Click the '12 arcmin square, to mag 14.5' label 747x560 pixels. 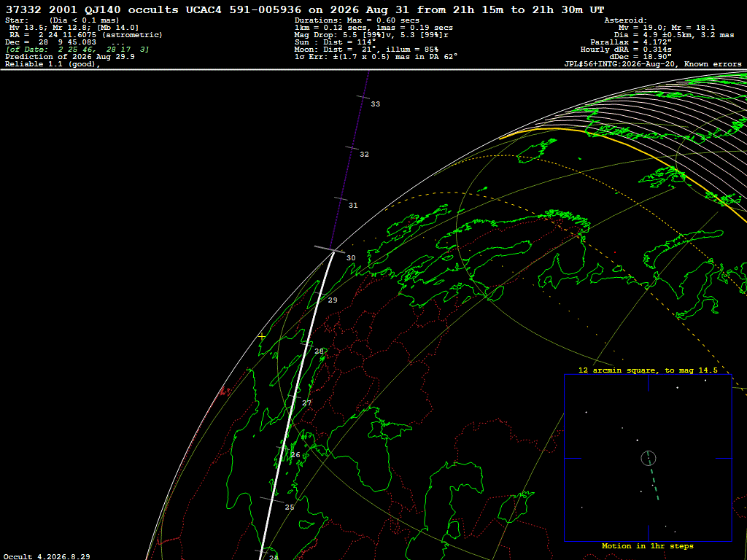(648, 370)
